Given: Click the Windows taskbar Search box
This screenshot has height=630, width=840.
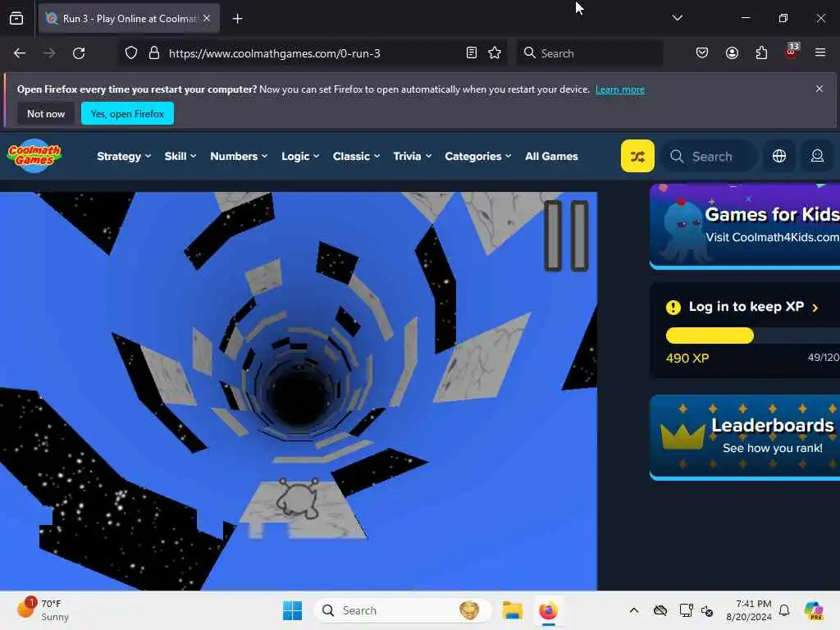Looking at the screenshot, I should (x=402, y=610).
